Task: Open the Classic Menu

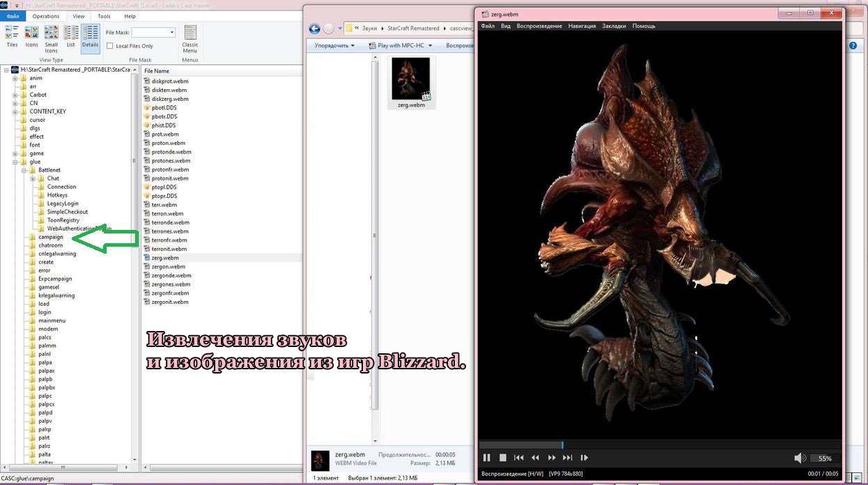Action: point(190,38)
